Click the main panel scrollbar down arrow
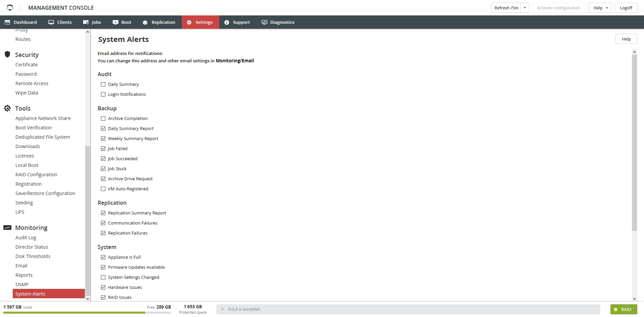The width and height of the screenshot is (644, 317). [634, 299]
